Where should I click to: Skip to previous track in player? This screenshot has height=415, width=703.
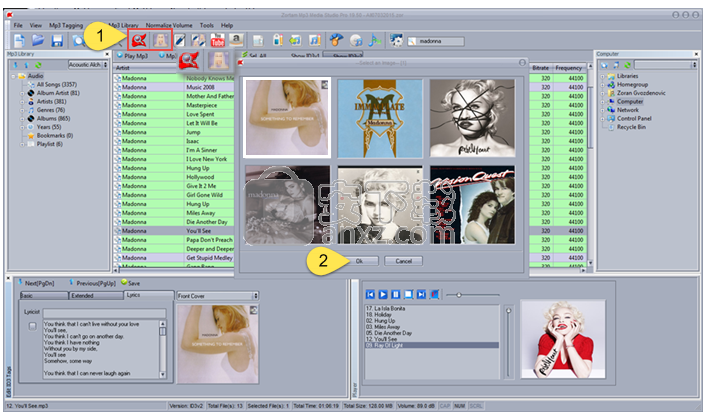370,294
